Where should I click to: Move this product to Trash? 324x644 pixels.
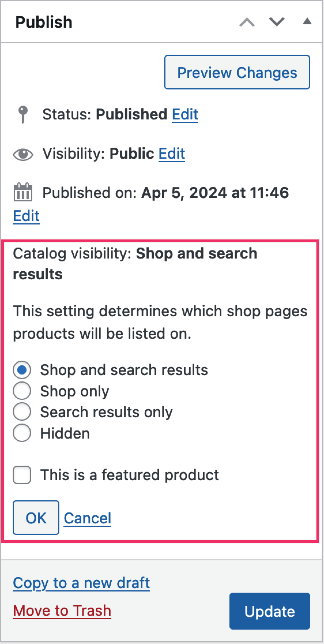pyautogui.click(x=62, y=610)
